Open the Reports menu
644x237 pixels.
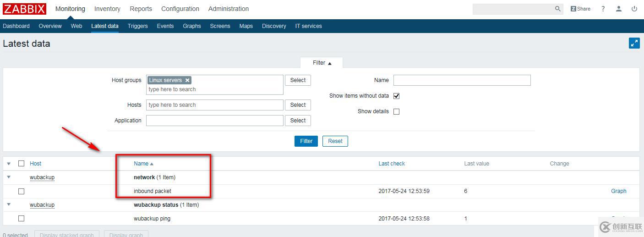[x=141, y=9]
